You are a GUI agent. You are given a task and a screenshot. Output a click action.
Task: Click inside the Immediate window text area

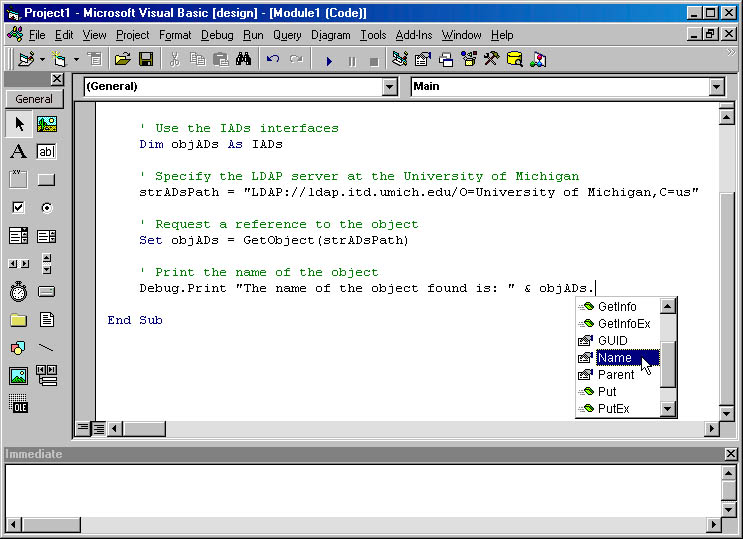click(360, 495)
